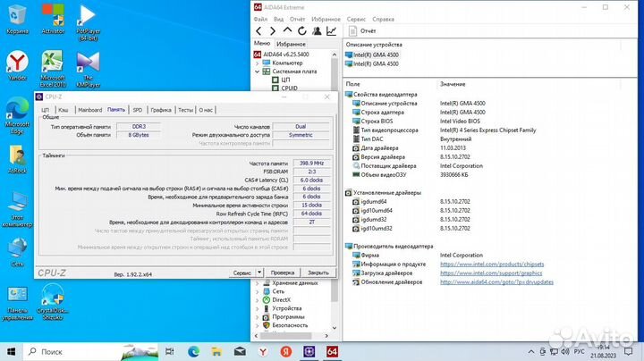644x361 pixels.
Task: Switch to the Графика tab in CPU-Z
Action: 161,110
